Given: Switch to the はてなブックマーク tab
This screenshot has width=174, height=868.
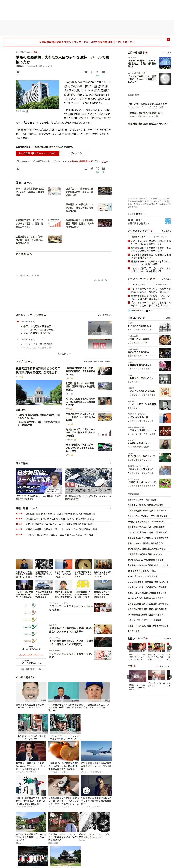Looking at the screenshot, I should (x=160, y=284).
